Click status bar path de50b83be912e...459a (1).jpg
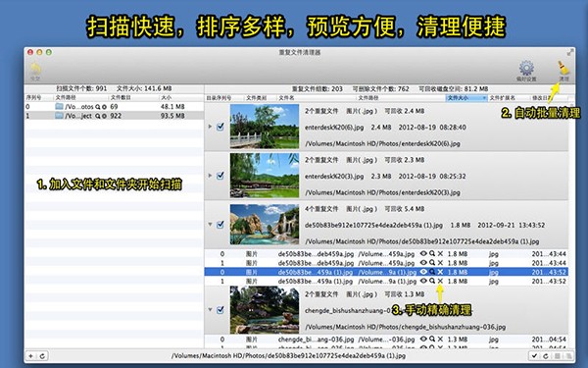The height and width of the screenshot is (368, 588). [x=288, y=355]
